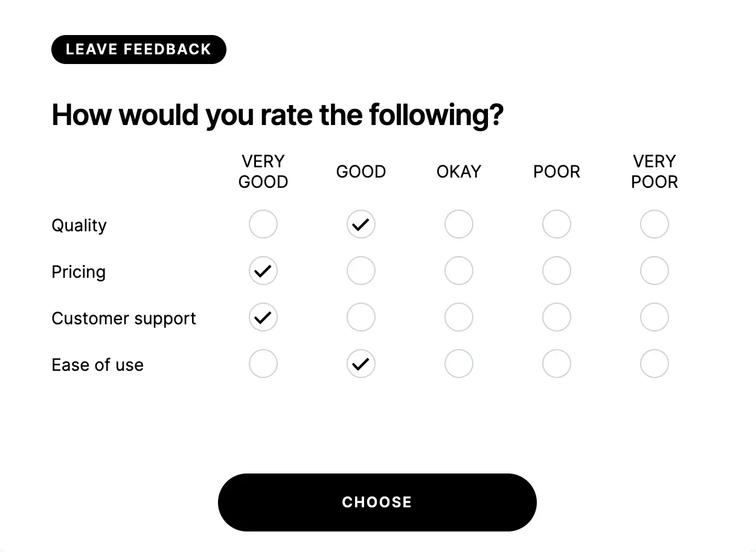This screenshot has height=552, width=756.
Task: Click the LEAVE FEEDBACK label
Action: tap(138, 49)
